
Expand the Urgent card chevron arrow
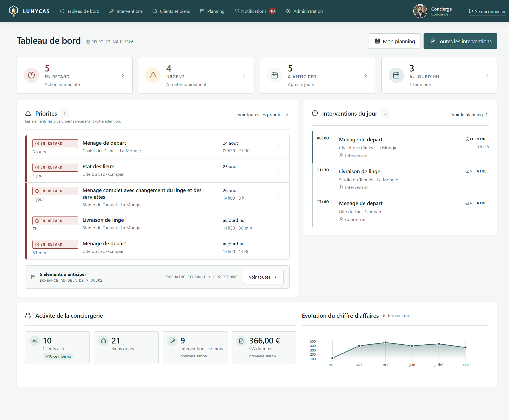(x=244, y=75)
